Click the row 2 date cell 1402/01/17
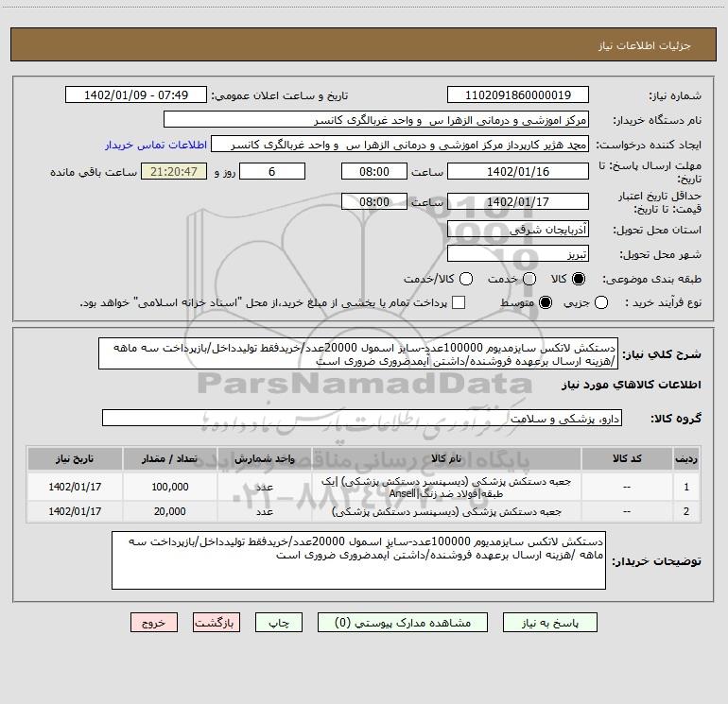This screenshot has height=704, width=728. coord(75,511)
